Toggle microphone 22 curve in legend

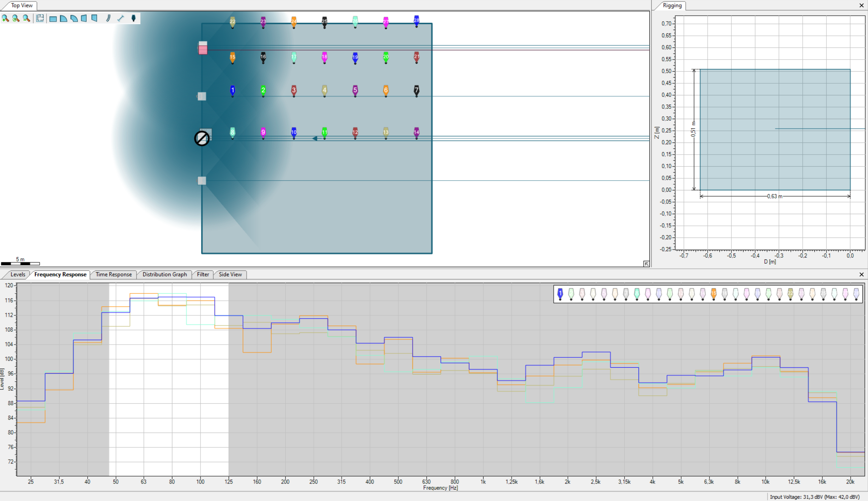(x=790, y=293)
